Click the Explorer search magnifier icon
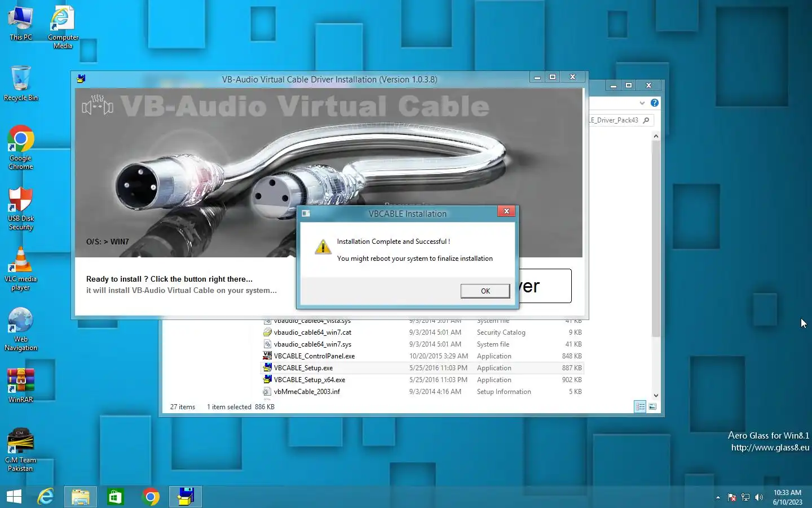 (x=646, y=120)
